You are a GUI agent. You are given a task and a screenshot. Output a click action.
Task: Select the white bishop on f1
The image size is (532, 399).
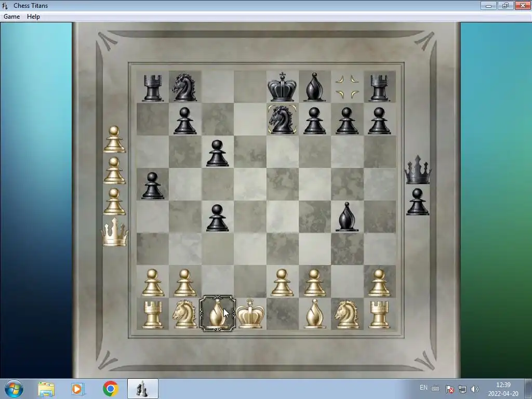click(314, 314)
